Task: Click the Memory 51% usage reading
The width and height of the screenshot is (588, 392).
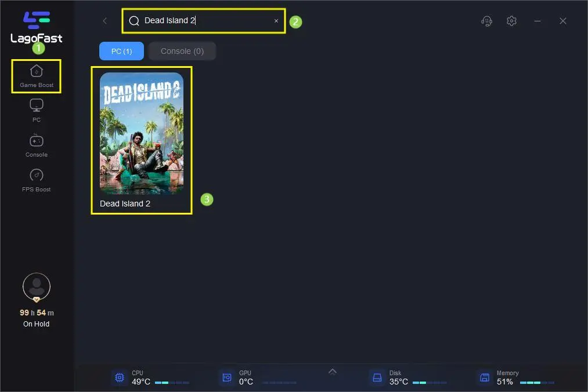Action: (x=505, y=382)
